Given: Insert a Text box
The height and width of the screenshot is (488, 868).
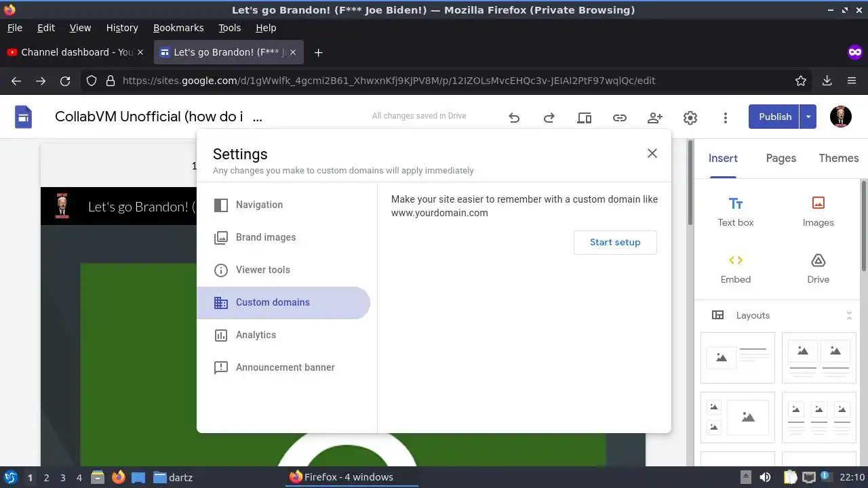Looking at the screenshot, I should pos(736,211).
